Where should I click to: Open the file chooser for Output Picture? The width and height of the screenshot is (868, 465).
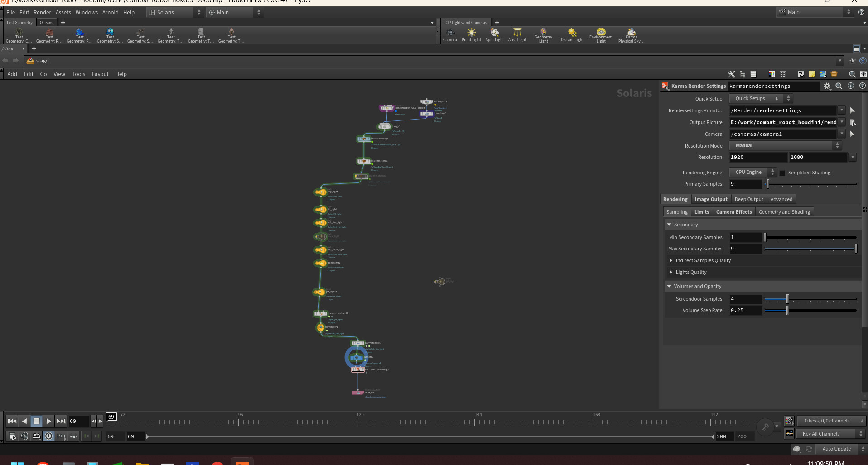click(x=853, y=122)
